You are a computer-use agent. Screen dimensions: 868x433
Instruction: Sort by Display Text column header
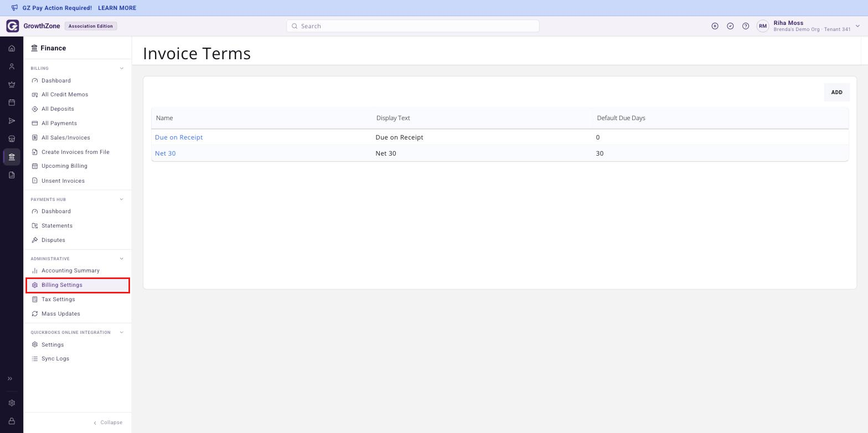(393, 118)
